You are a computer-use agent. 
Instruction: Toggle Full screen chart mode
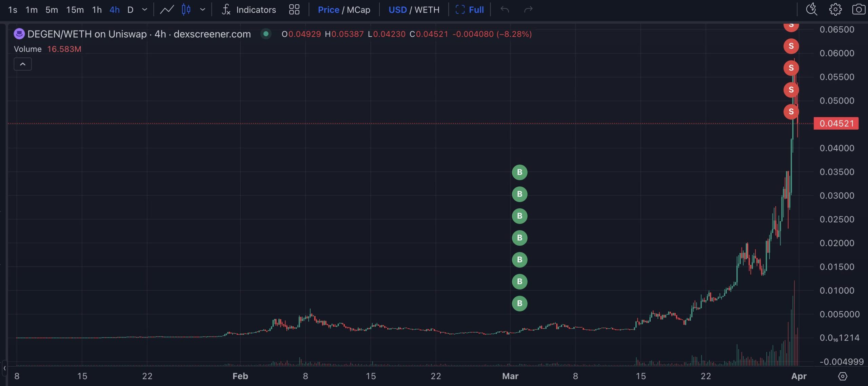pos(470,10)
